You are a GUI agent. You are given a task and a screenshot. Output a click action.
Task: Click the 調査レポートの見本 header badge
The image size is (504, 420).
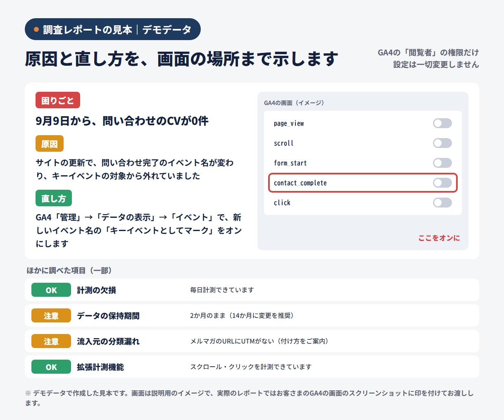pyautogui.click(x=113, y=29)
